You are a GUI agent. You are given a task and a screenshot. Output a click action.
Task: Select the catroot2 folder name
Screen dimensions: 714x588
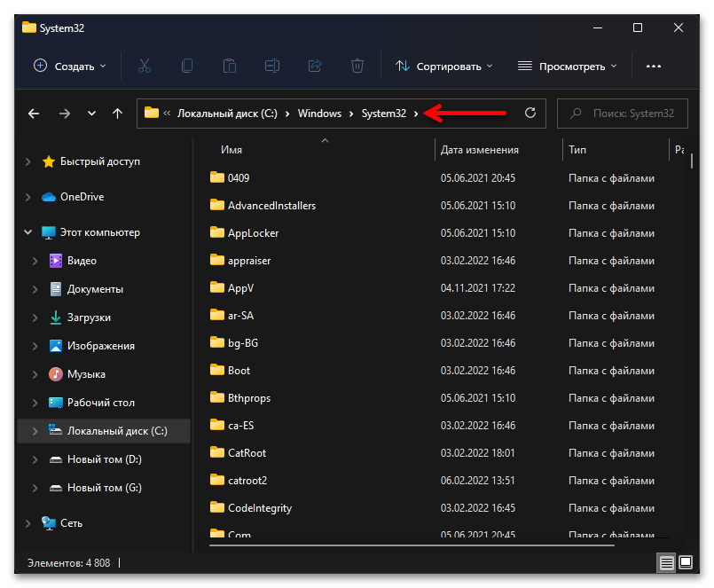point(247,481)
